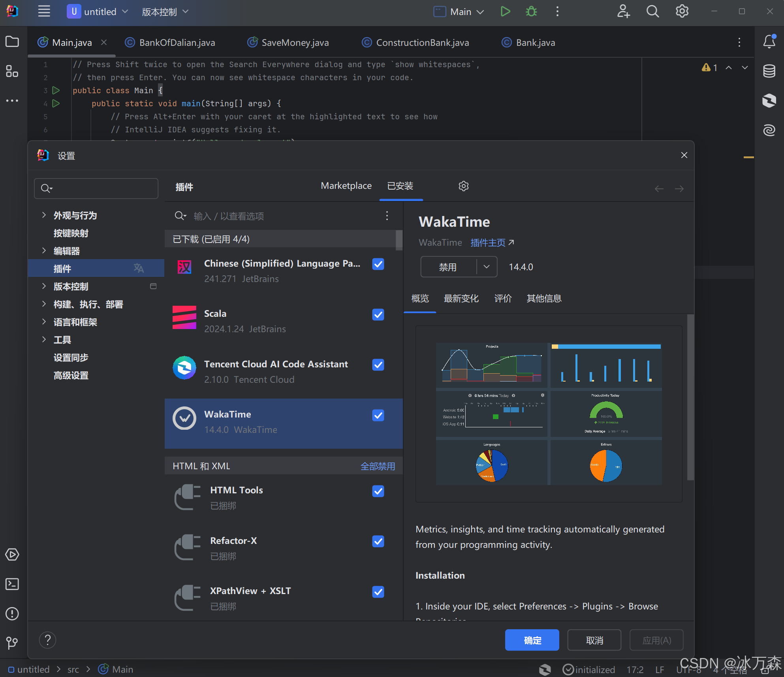Click the plugins gear settings icon
Viewport: 784px width, 677px height.
pyautogui.click(x=464, y=186)
